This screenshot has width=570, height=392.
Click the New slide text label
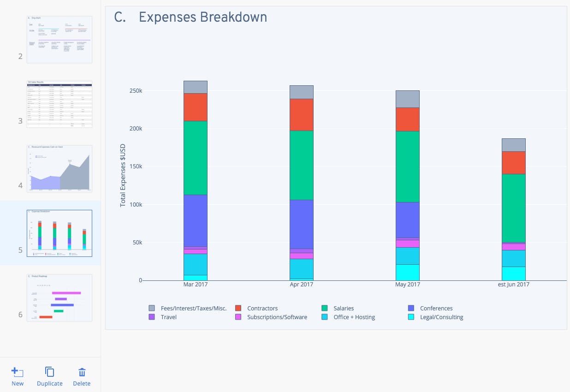[18, 383]
